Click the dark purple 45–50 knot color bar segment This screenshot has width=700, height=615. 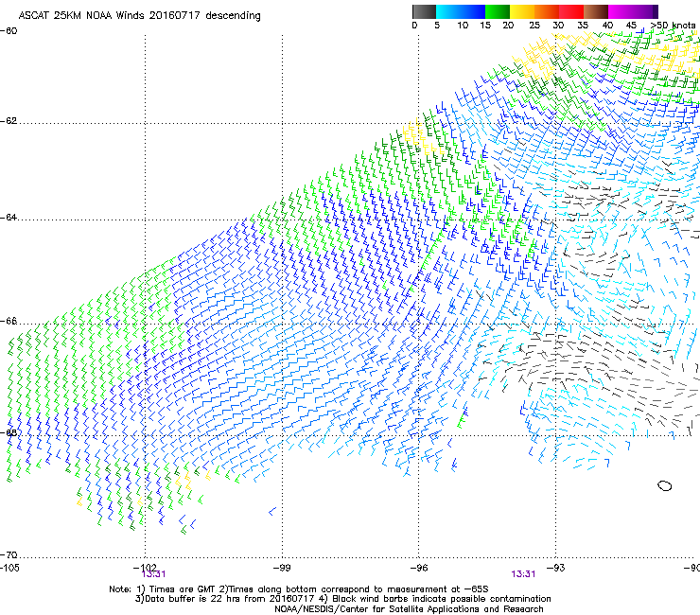click(645, 11)
